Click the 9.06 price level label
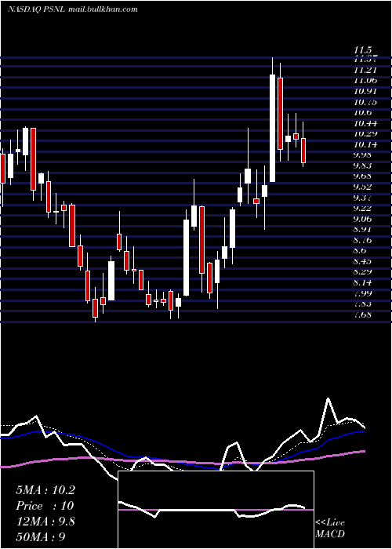The width and height of the screenshot is (392, 549). [x=364, y=219]
